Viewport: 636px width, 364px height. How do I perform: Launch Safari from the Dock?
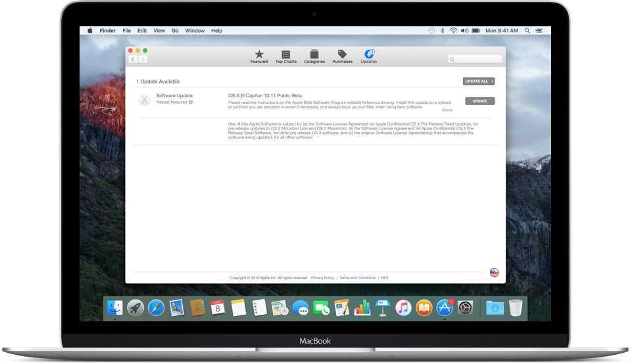(x=156, y=308)
